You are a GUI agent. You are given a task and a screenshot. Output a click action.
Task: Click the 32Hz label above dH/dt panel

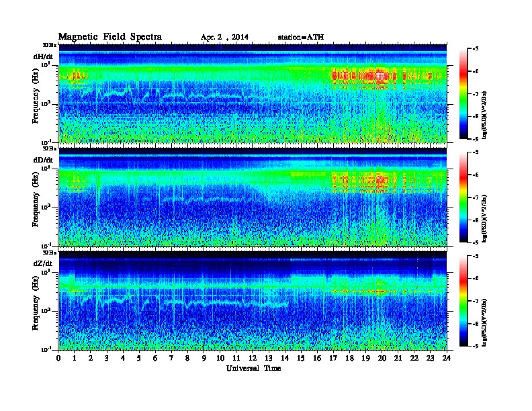(50, 45)
